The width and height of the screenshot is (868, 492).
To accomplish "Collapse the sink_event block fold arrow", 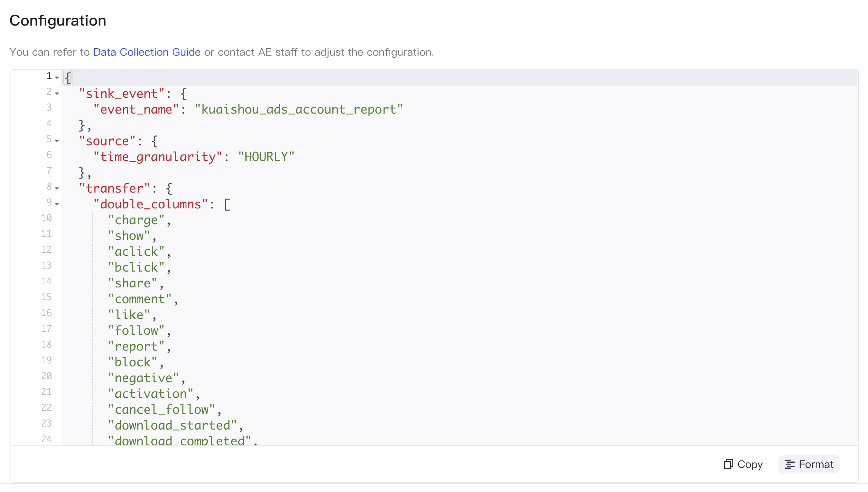I will pyautogui.click(x=57, y=93).
